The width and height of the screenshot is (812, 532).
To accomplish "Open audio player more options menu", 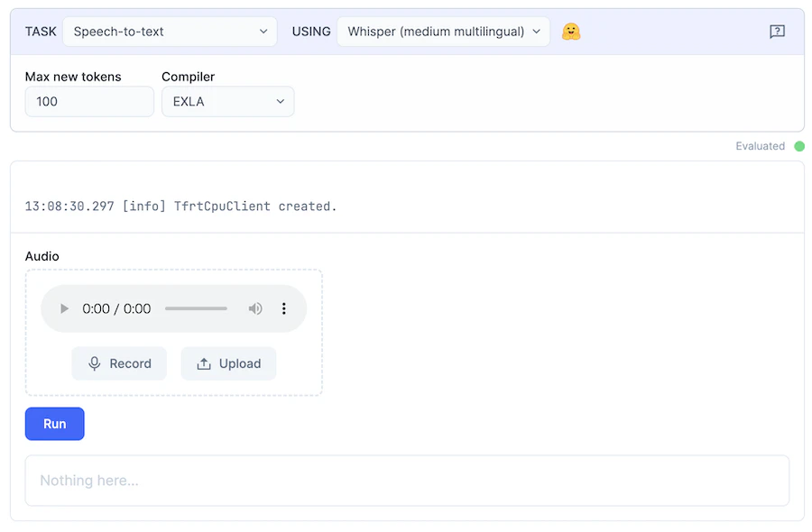I will point(284,308).
